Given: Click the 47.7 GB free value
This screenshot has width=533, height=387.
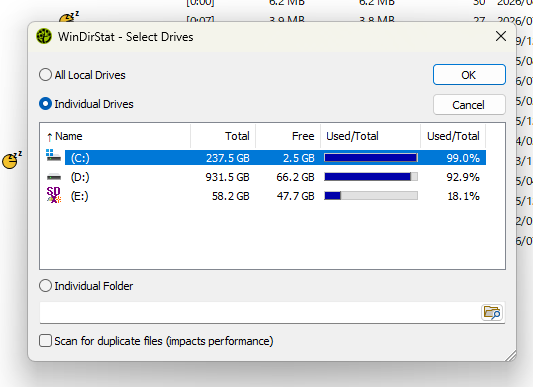Looking at the screenshot, I should 296,196.
